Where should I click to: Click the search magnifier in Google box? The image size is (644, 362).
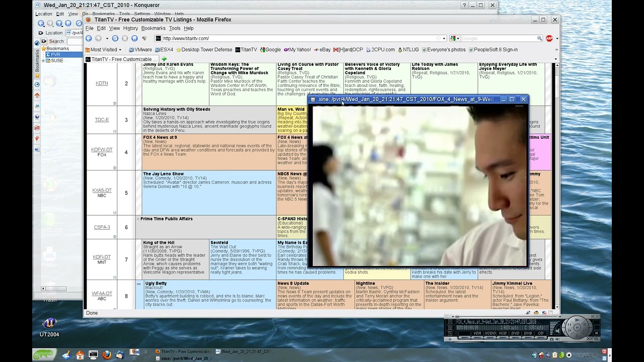(539, 38)
